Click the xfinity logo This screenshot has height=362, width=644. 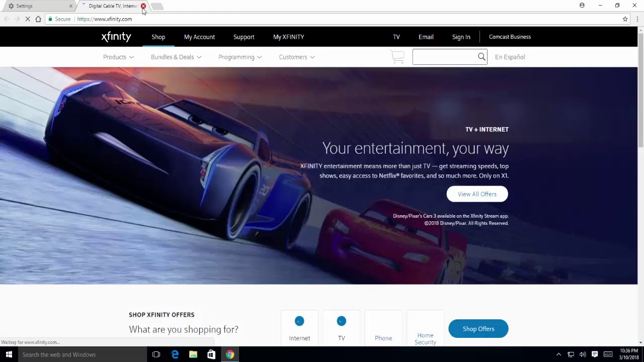[116, 37]
